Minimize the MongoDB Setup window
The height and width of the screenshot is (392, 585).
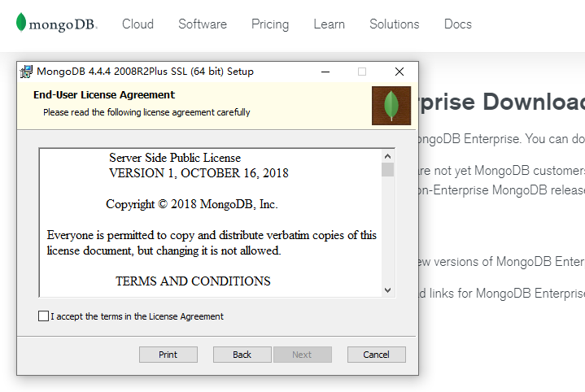click(325, 72)
